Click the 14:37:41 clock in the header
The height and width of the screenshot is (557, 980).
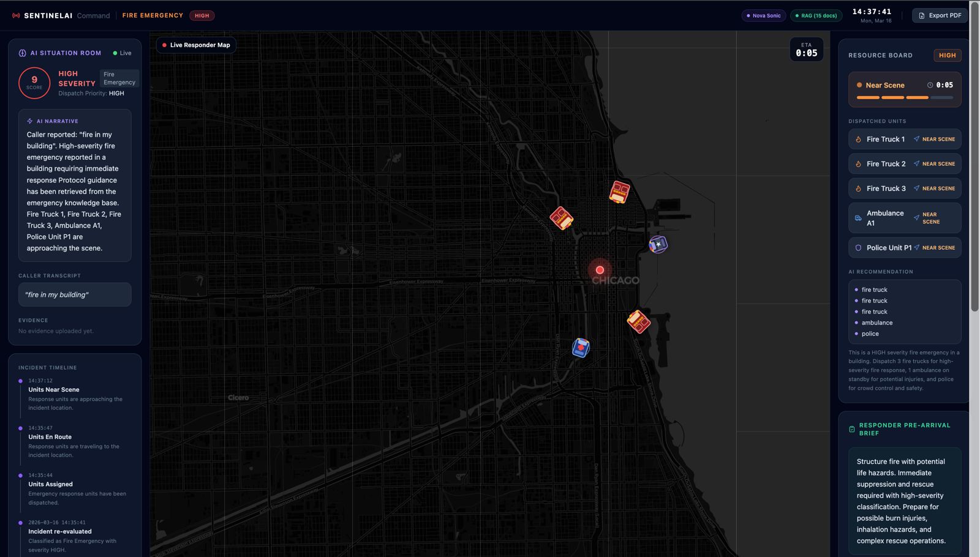872,12
